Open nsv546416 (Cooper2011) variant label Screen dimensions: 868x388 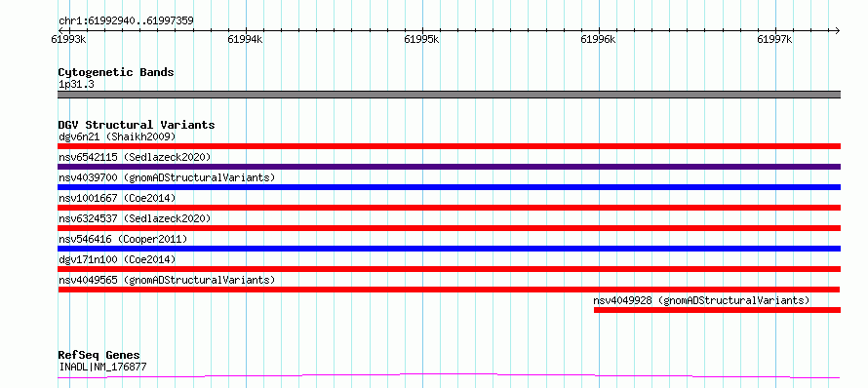tap(123, 239)
